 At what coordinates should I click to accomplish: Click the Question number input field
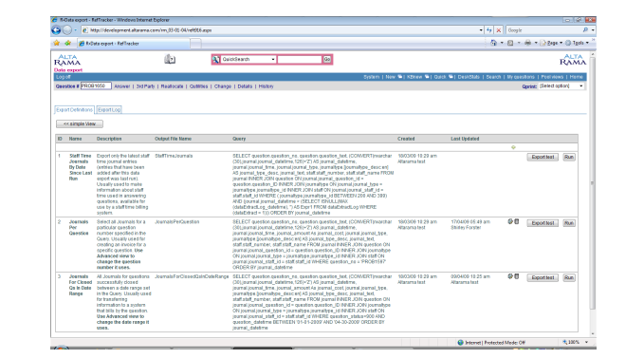point(96,85)
